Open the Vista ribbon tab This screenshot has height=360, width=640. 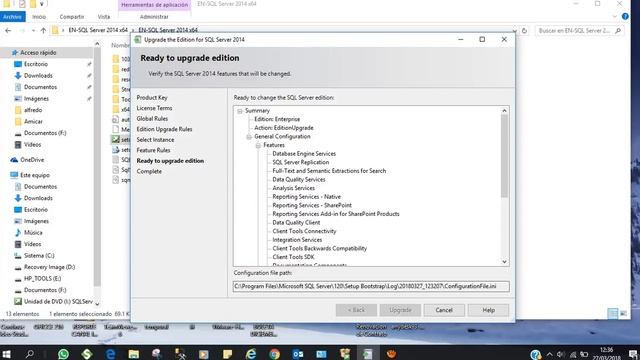coord(104,17)
